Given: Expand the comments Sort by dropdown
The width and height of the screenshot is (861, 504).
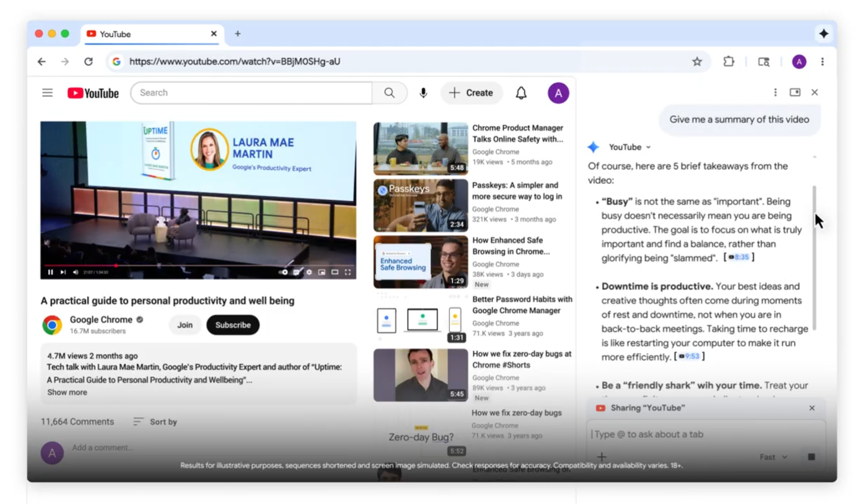Looking at the screenshot, I should tap(155, 422).
